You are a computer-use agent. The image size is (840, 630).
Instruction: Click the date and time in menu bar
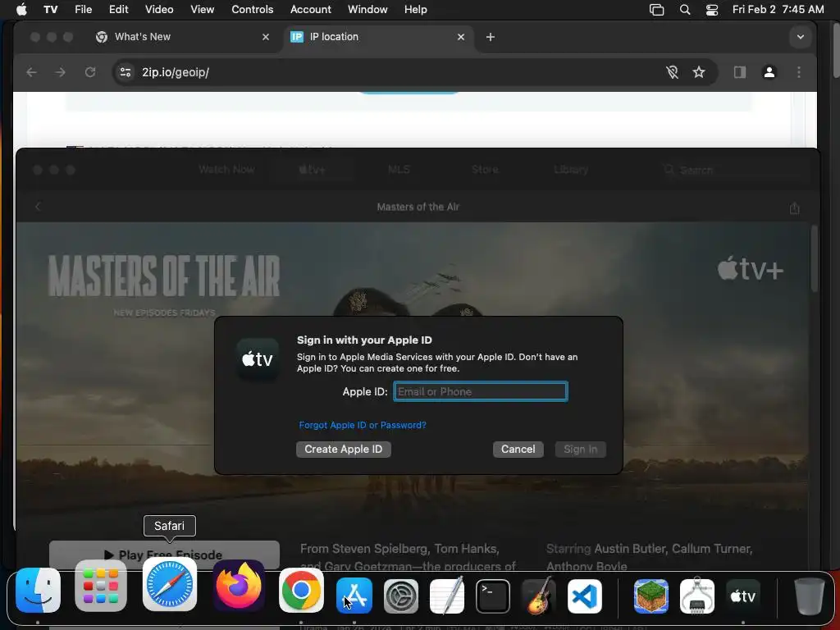tap(778, 10)
